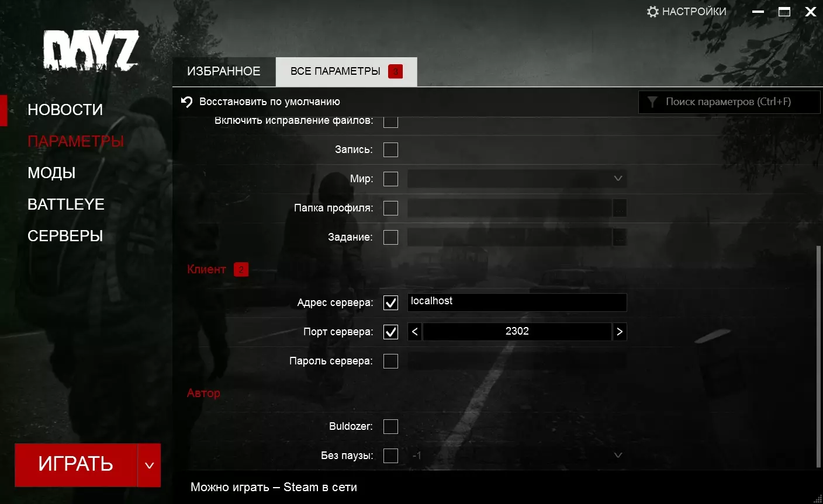Enable the Мир checkbox
The width and height of the screenshot is (823, 504).
(x=390, y=179)
